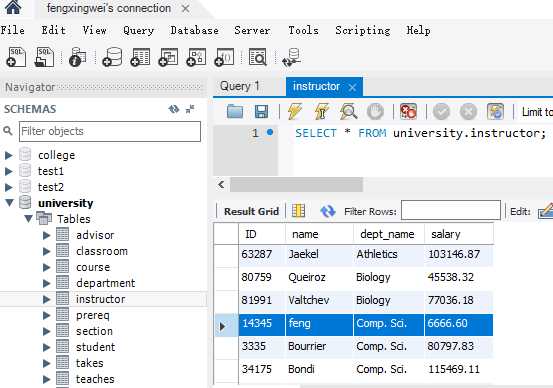553x388 pixels.
Task: Expand the advisor table
Action: (x=47, y=235)
